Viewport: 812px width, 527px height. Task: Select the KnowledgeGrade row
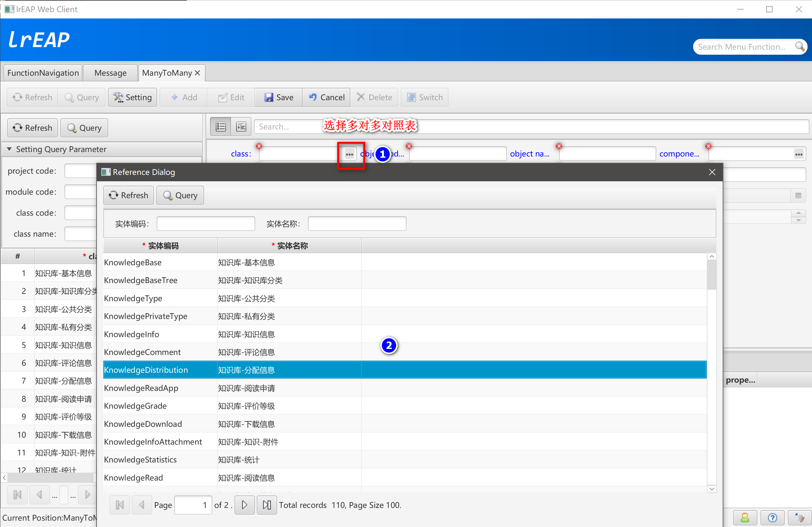pos(405,406)
